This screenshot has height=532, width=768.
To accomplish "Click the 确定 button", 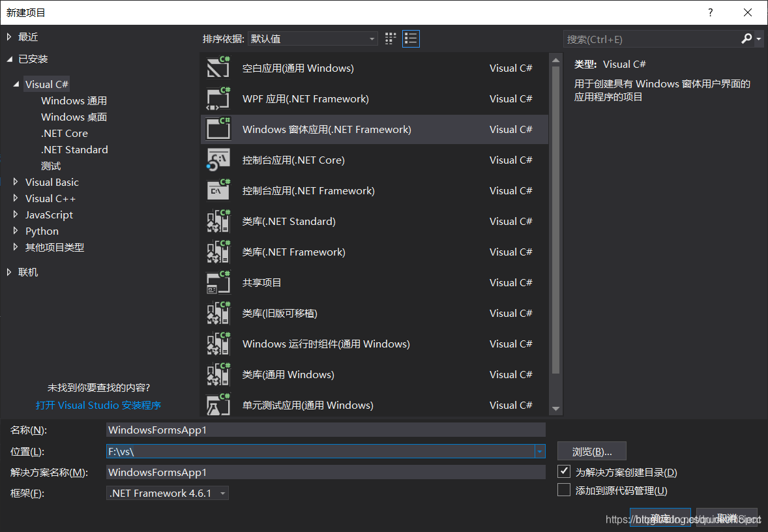I will [x=660, y=518].
